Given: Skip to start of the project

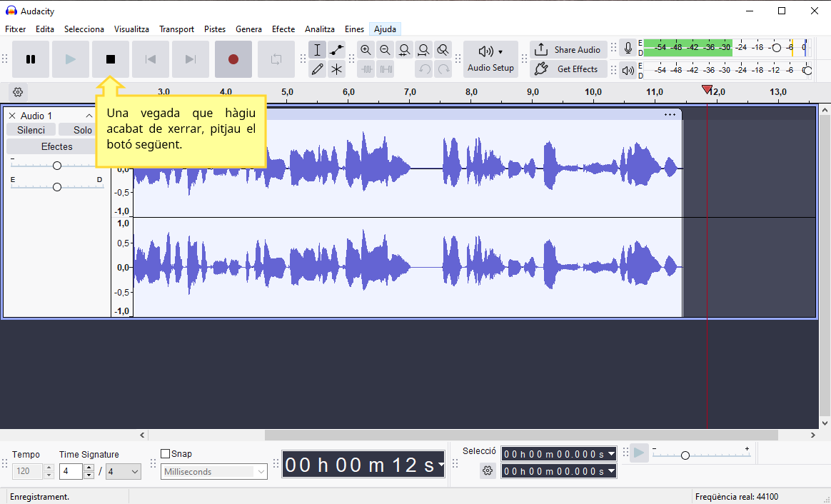Looking at the screenshot, I should [151, 59].
